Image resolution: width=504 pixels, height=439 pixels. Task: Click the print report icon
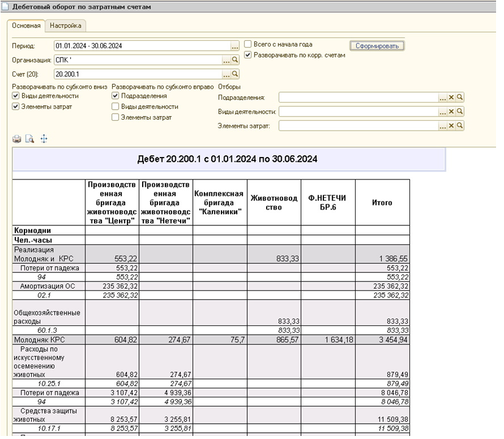(x=16, y=139)
